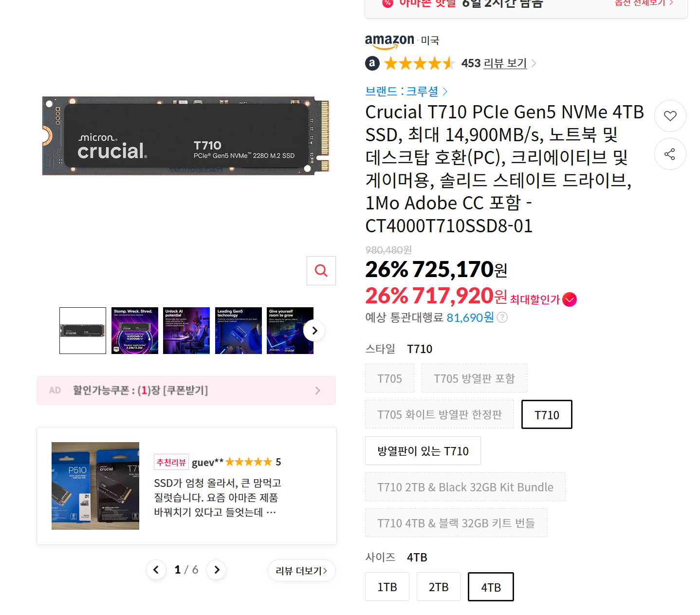Pick the 1TB size option
The image size is (700, 615).
point(387,587)
